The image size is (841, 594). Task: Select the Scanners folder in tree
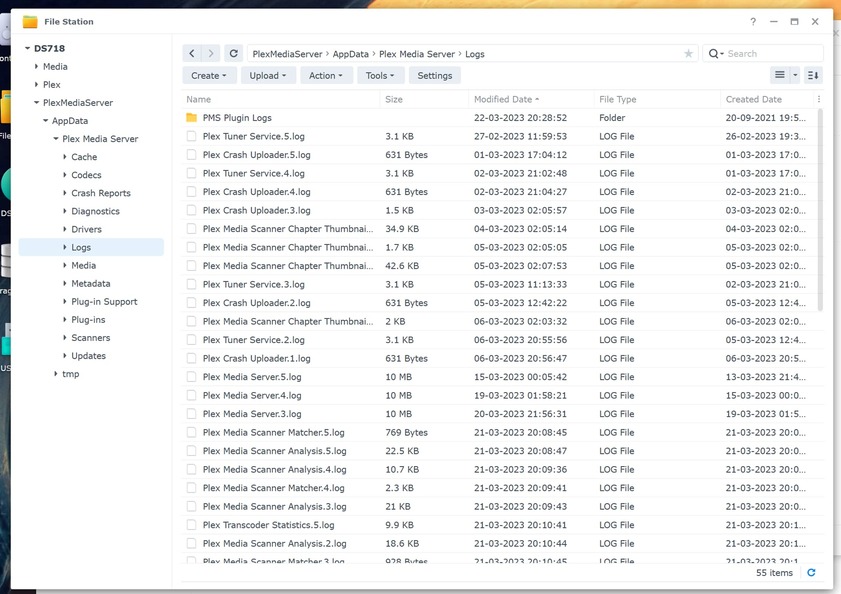point(91,338)
